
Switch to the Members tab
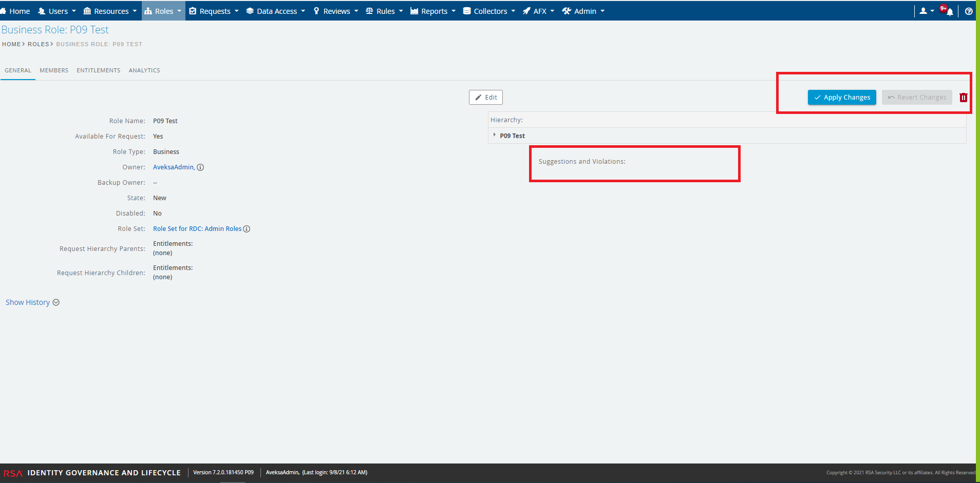(54, 70)
